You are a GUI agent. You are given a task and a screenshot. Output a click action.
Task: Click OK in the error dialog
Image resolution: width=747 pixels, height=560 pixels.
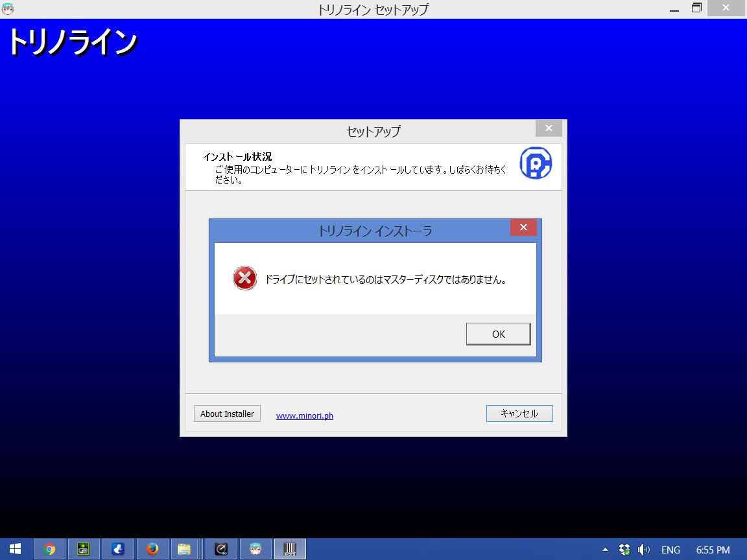click(x=498, y=334)
